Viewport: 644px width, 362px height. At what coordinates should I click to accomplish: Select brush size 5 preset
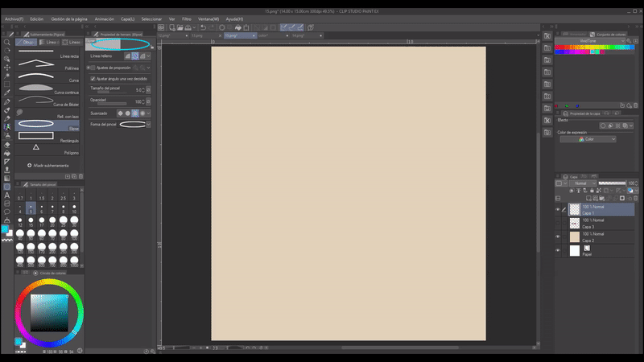31,207
